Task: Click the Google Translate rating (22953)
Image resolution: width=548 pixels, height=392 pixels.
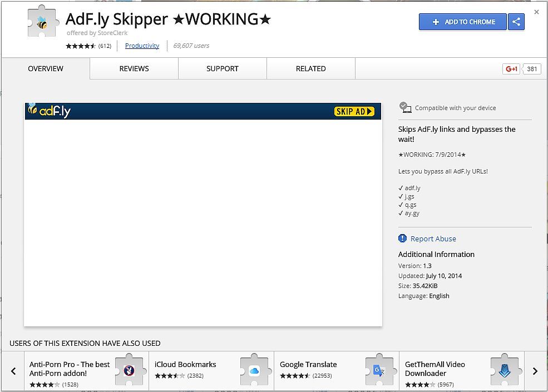Action: [x=306, y=376]
